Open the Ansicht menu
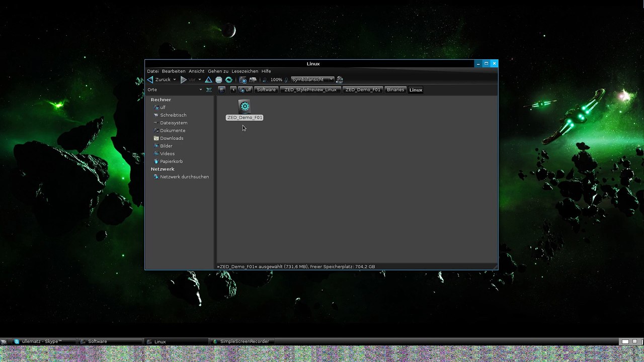Viewport: 644px width, 362px height. pyautogui.click(x=196, y=71)
